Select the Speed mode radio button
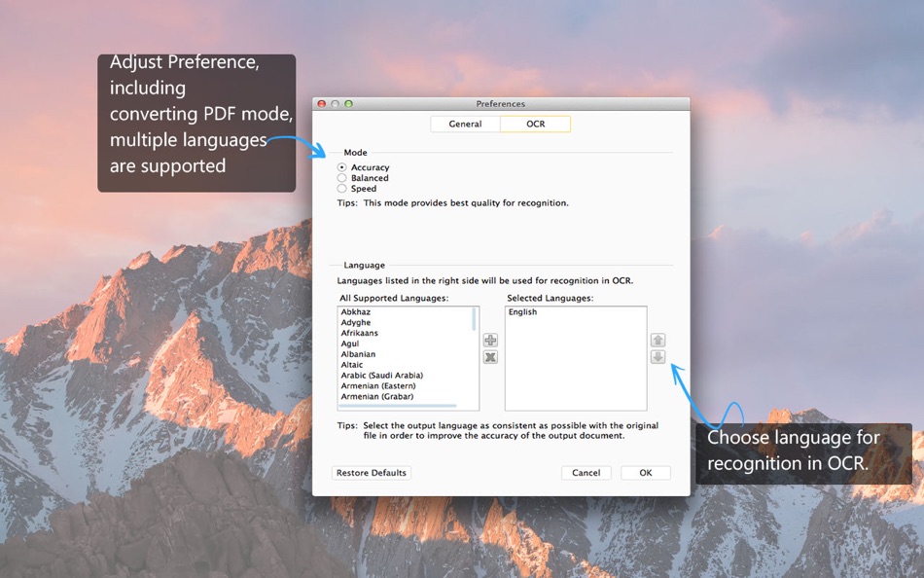The height and width of the screenshot is (578, 924). pyautogui.click(x=341, y=189)
